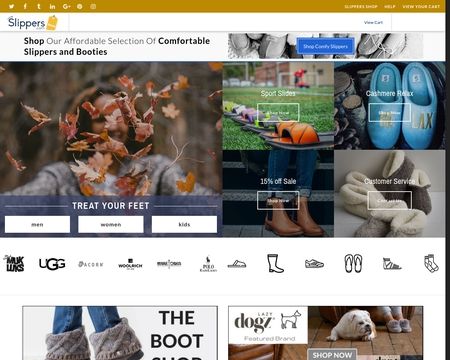Open the Google Plus social icon

coord(66,6)
